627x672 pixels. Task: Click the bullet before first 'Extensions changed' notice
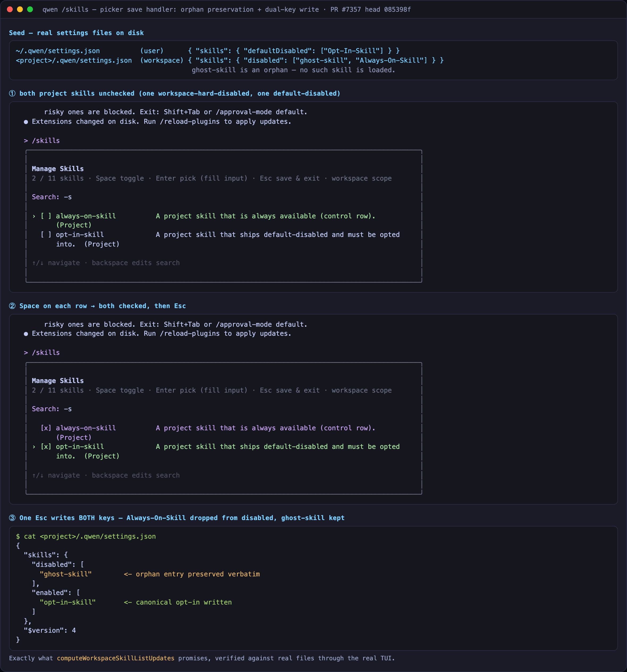point(26,122)
